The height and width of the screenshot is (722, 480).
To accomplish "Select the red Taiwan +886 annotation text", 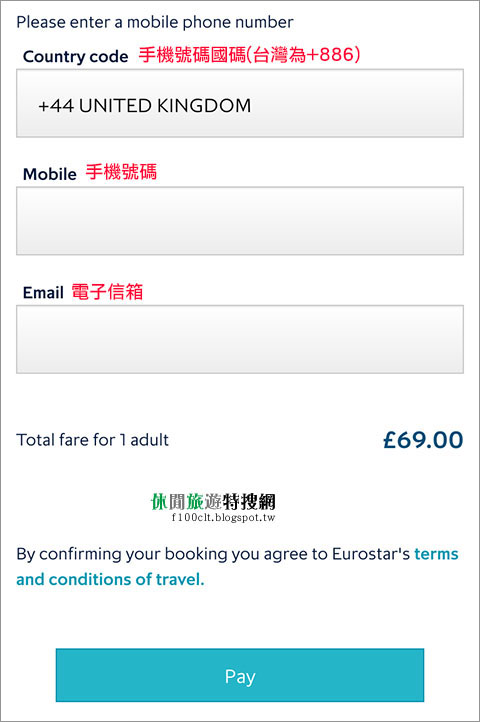I will 249,55.
